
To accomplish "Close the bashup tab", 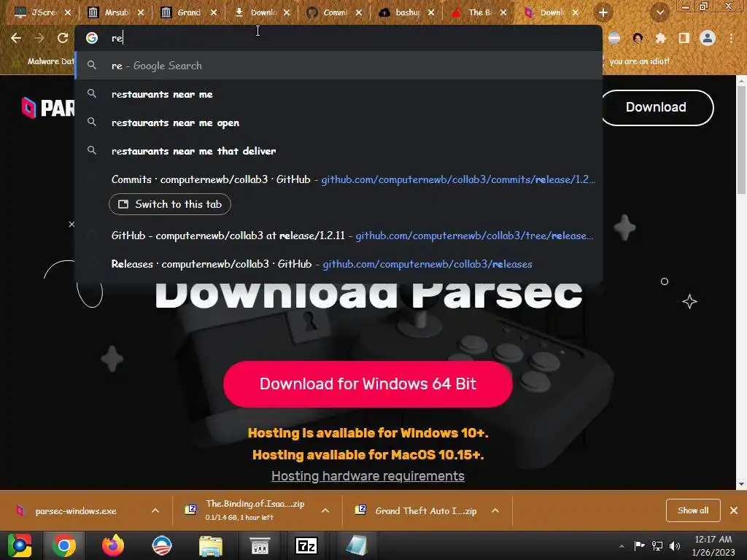I will coord(430,12).
